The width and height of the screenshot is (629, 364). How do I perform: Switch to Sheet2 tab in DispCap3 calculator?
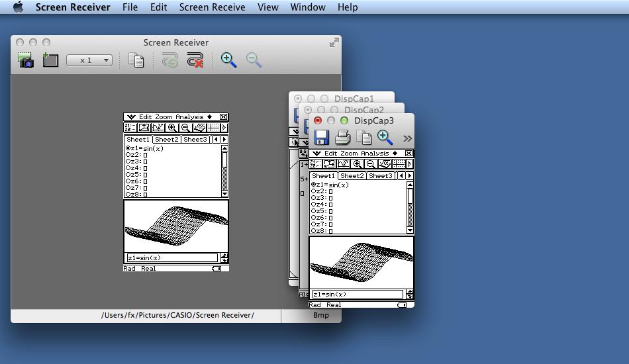tap(352, 176)
